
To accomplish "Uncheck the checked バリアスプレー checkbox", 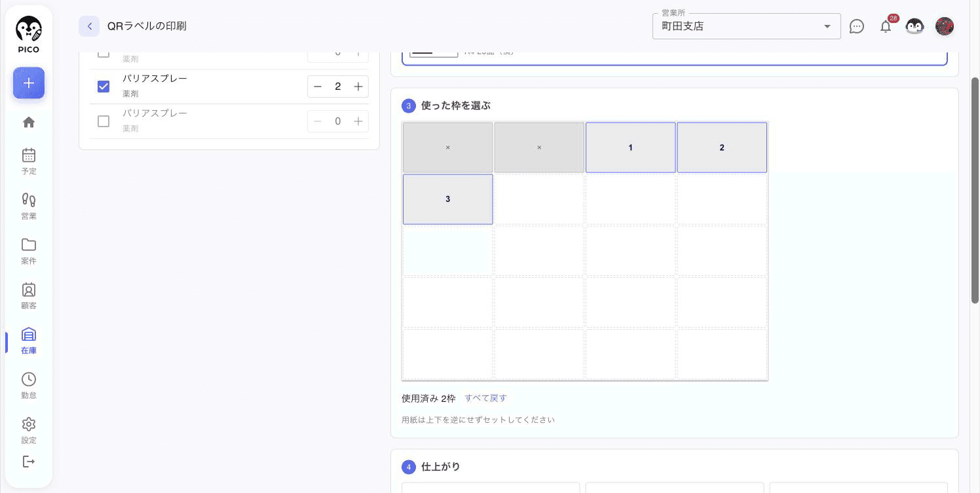I will pyautogui.click(x=104, y=87).
